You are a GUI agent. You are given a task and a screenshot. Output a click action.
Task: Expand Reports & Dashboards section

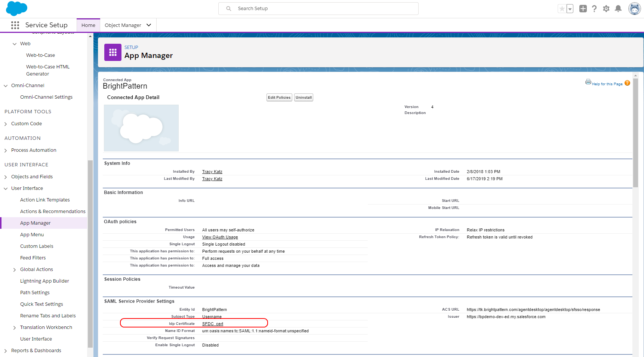click(6, 351)
